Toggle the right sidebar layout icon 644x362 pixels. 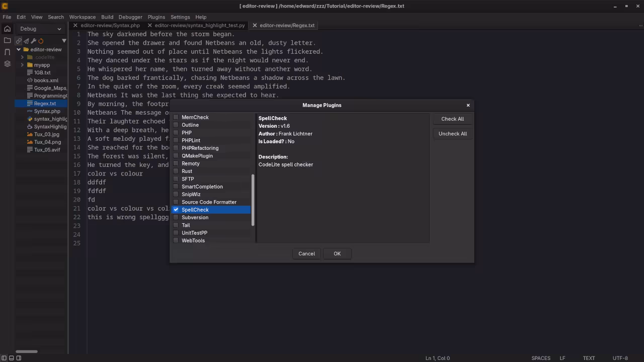tap(19, 358)
